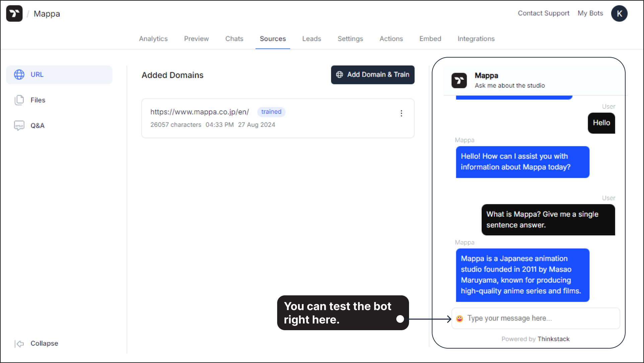
Task: Open the Preview tab
Action: (196, 39)
